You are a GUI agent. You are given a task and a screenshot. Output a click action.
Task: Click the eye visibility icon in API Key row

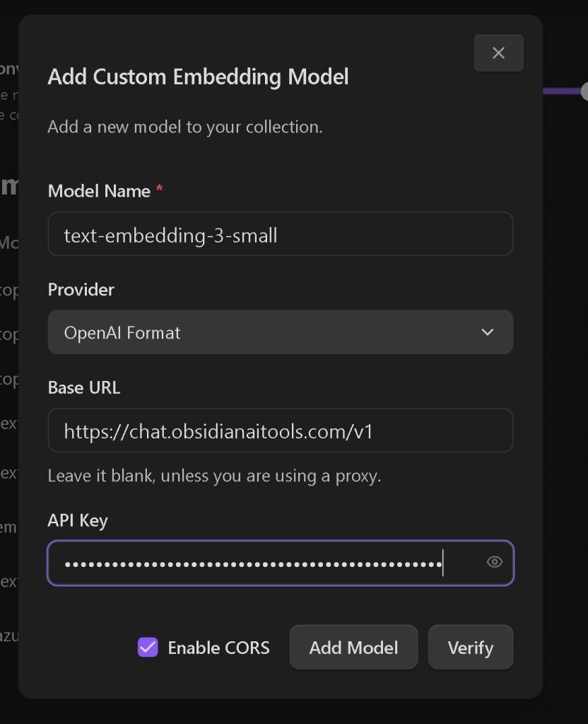(x=494, y=562)
